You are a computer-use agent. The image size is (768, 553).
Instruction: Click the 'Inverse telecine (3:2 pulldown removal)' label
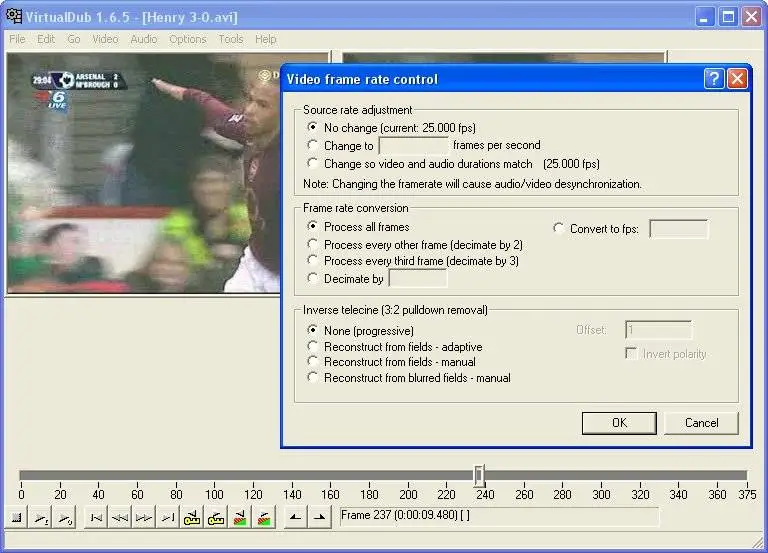pyautogui.click(x=395, y=310)
